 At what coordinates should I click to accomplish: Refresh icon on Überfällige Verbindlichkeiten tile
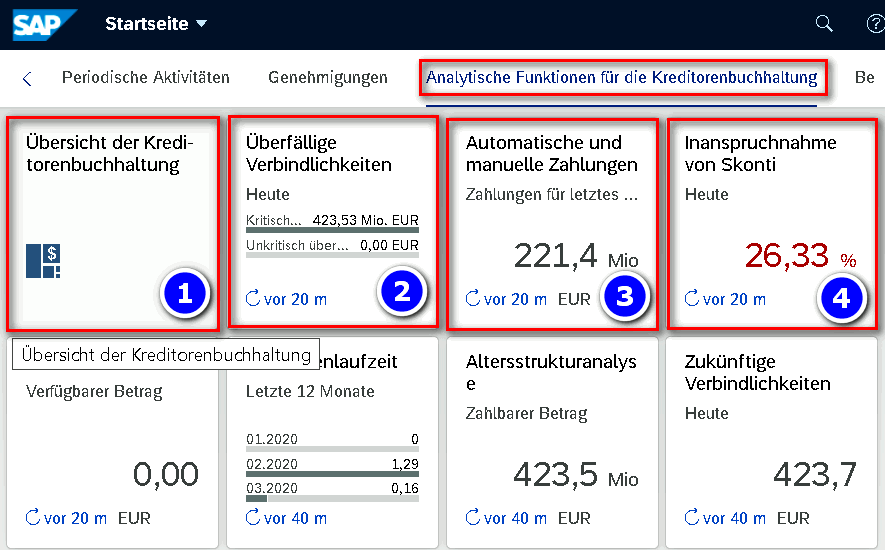pos(253,298)
